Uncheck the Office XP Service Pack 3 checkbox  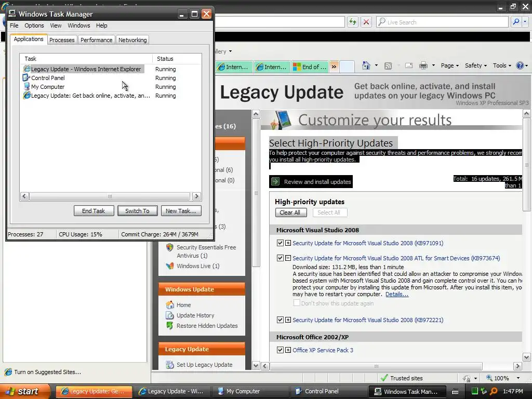(280, 350)
